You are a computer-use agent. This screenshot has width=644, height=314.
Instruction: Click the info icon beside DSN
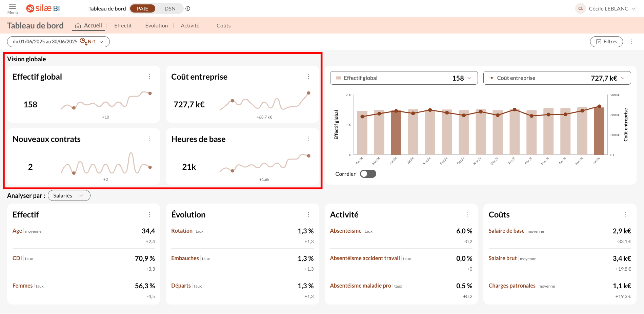[188, 8]
